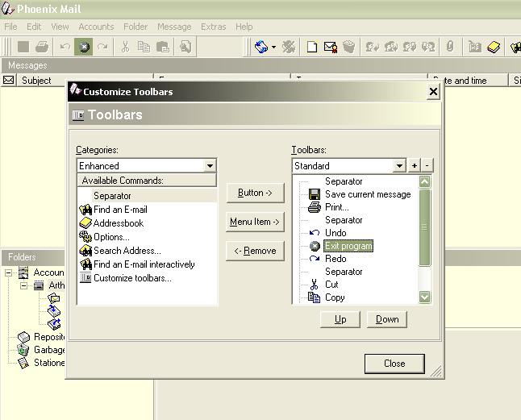The height and width of the screenshot is (420, 521).
Task: Click the envelope column header icon
Action: 9,80
